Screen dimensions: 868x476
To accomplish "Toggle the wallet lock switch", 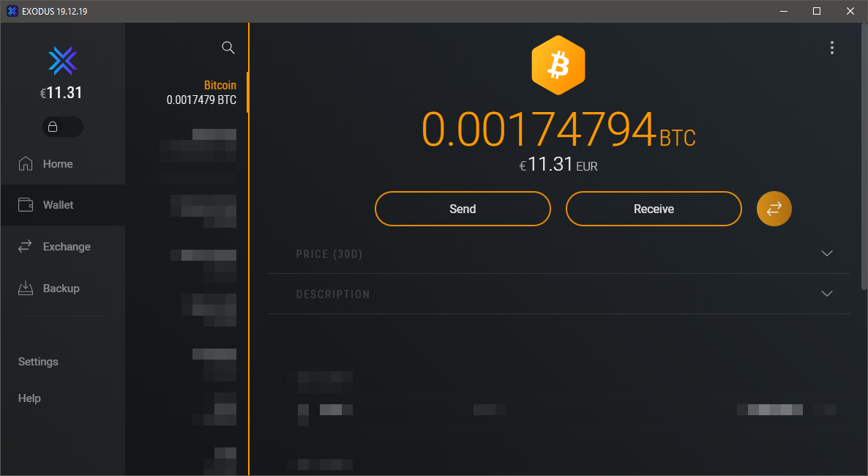I will point(62,127).
